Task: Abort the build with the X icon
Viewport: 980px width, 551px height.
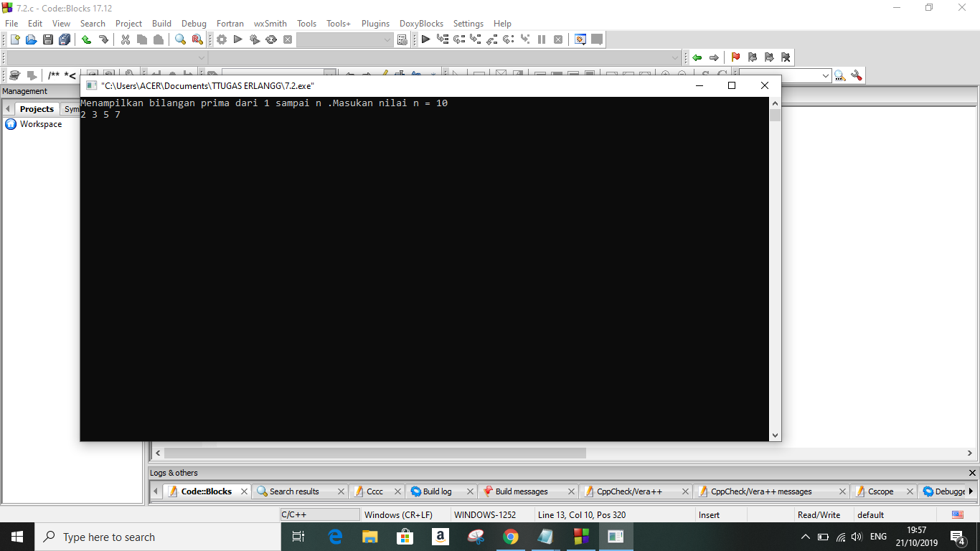Action: point(288,39)
